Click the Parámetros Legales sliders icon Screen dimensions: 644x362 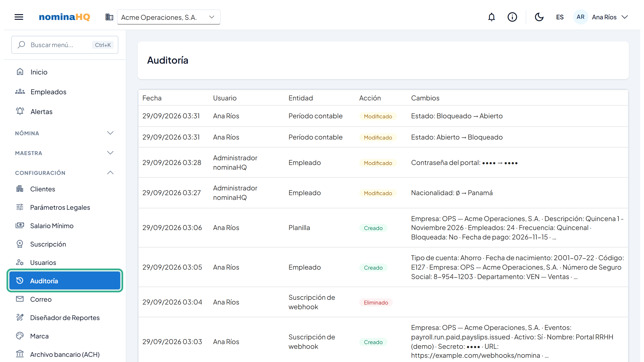pos(20,207)
